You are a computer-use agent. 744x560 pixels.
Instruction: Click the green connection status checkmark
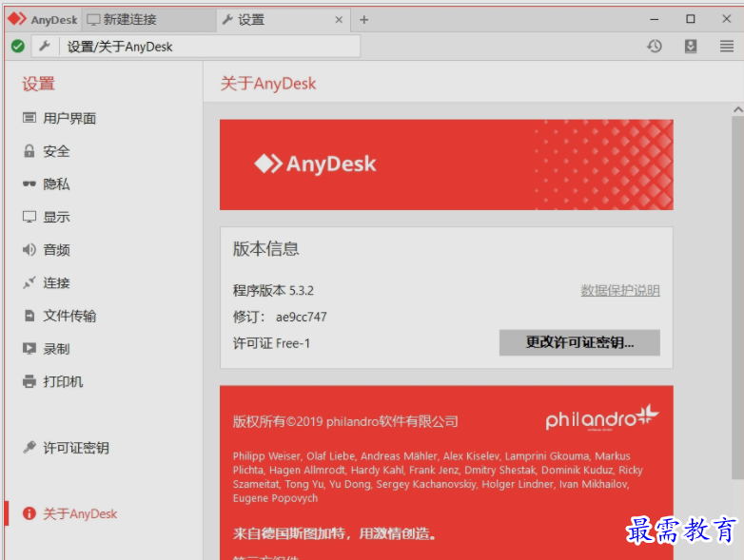pos(18,47)
